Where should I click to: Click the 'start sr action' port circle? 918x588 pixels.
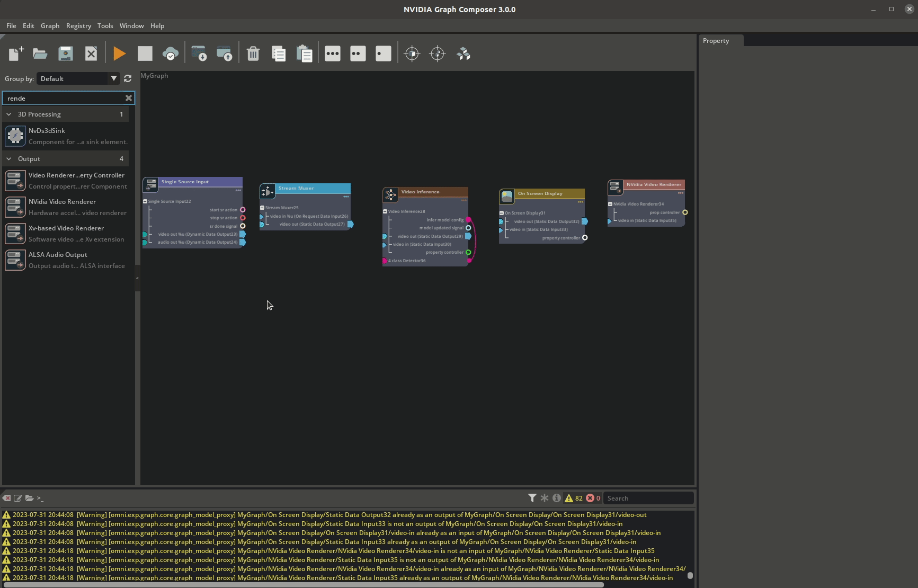243,210
